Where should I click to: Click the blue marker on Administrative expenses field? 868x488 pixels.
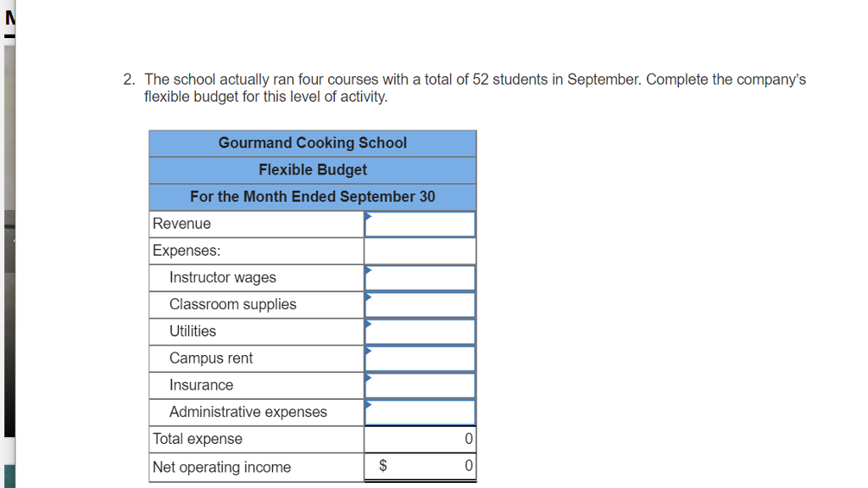(367, 407)
